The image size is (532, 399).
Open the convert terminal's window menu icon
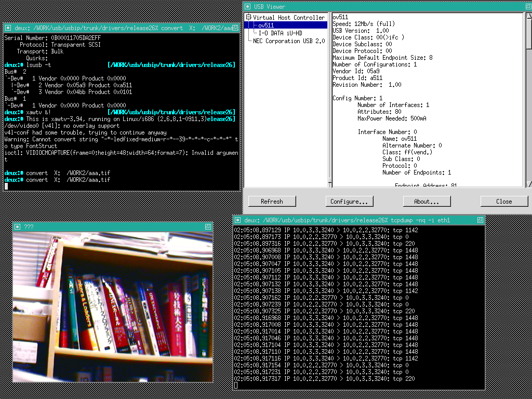[8, 28]
